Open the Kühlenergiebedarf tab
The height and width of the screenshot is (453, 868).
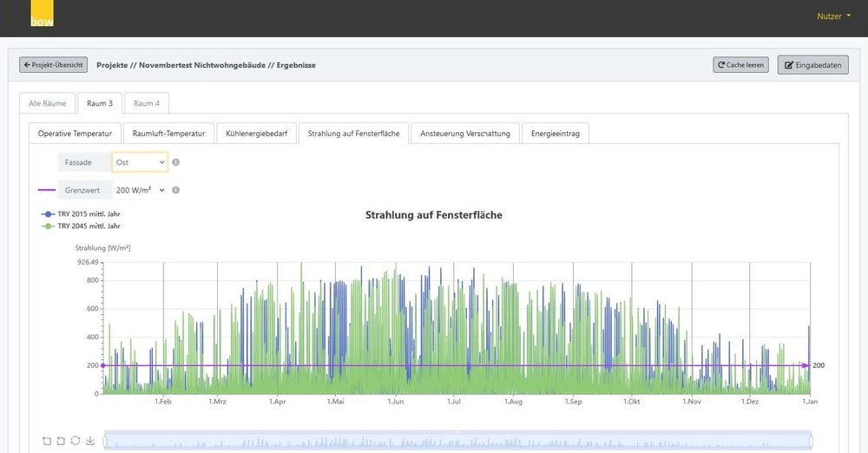256,134
